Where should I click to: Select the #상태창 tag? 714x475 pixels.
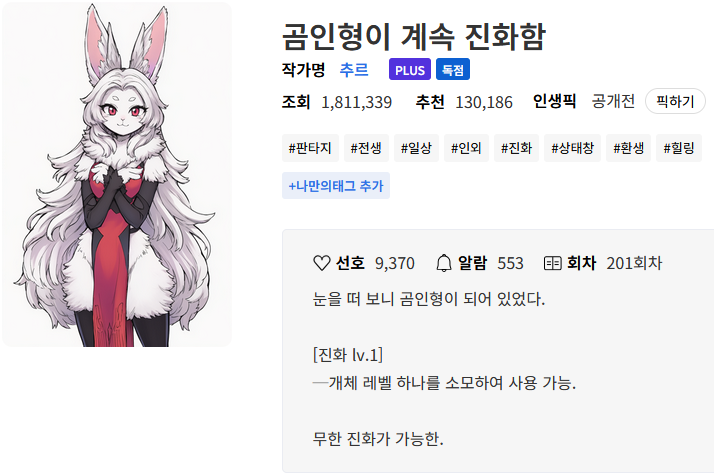[572, 148]
